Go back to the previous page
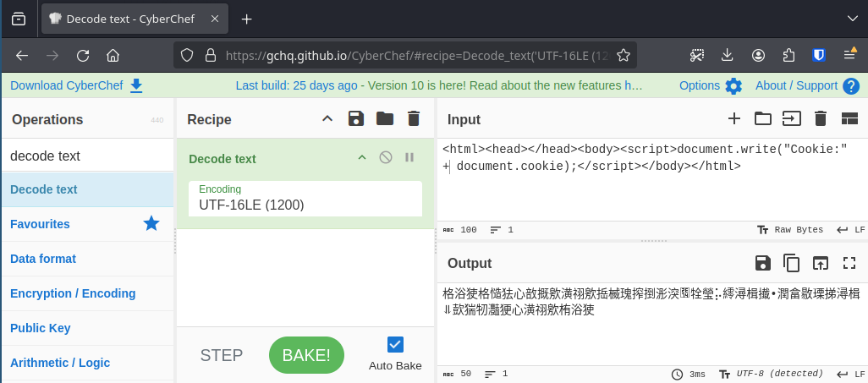The width and height of the screenshot is (868, 383). 22,55
